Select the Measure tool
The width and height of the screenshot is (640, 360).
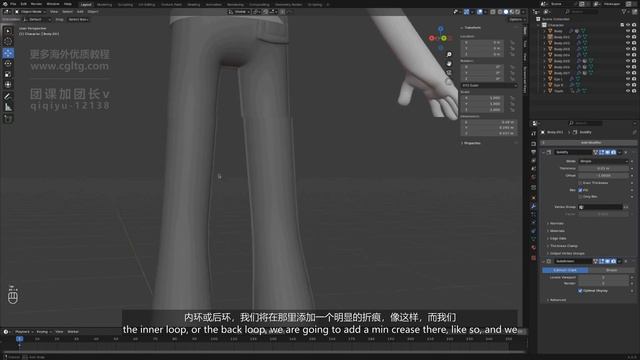pyautogui.click(x=8, y=107)
